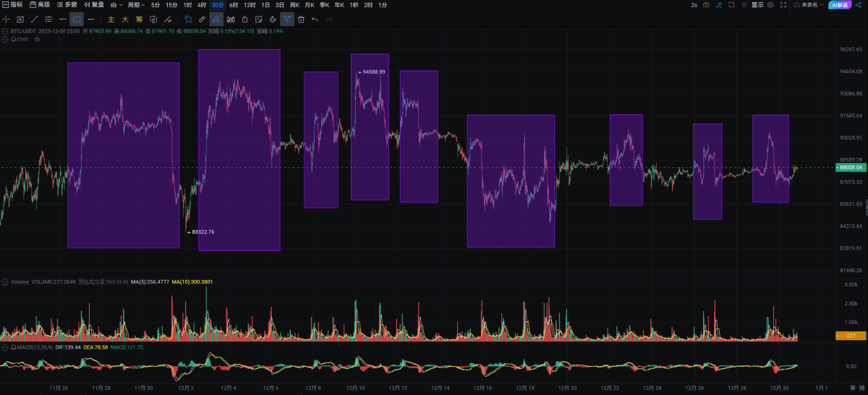Collapse the Volume panel chevron
The image size is (868, 395).
(x=5, y=281)
